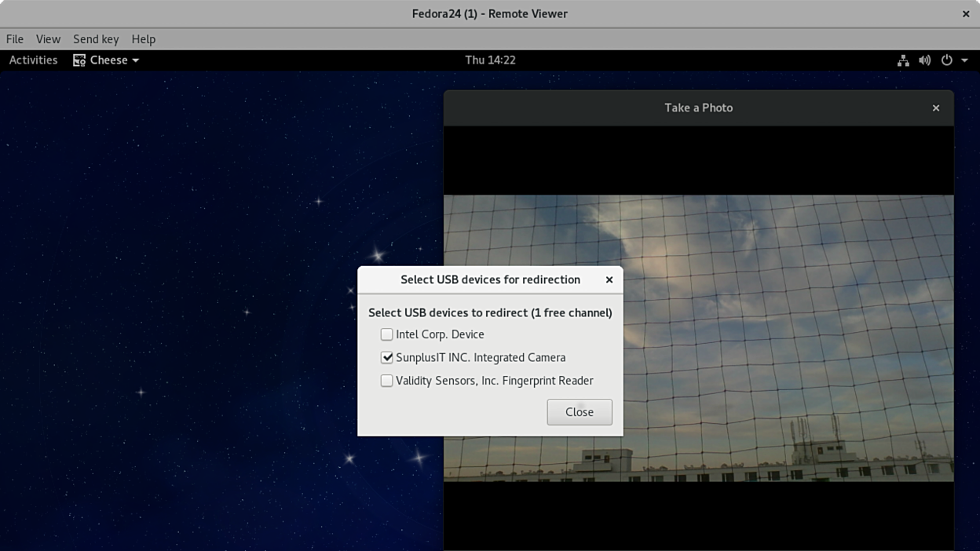Viewport: 980px width, 551px height.
Task: Click the Activities button in the top bar
Action: [x=33, y=60]
